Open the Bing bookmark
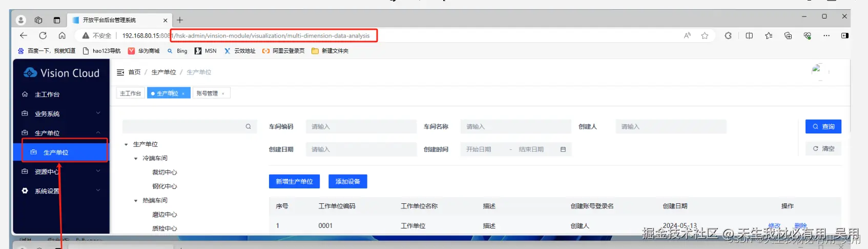868x249 pixels. [x=177, y=51]
